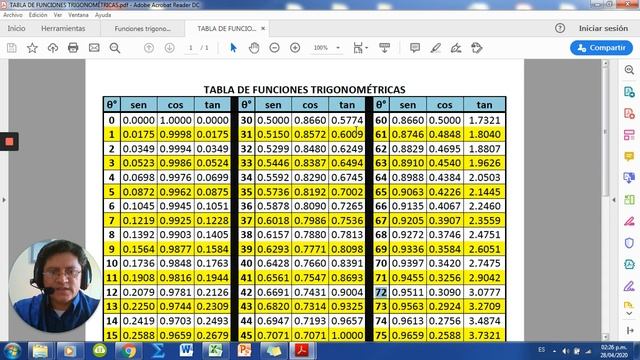Open the Edición menu
This screenshot has width=640, height=360.
pos(38,15)
